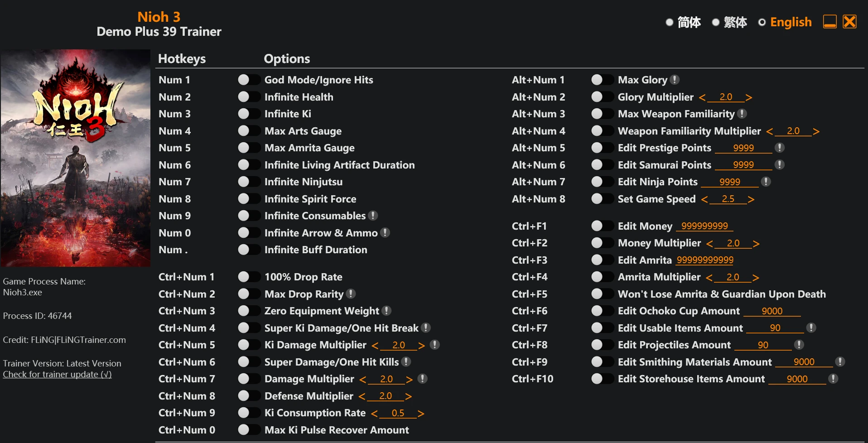Click info icon next to Super Damage/One Hit Kills
Image resolution: width=868 pixels, height=443 pixels.
[x=406, y=361]
